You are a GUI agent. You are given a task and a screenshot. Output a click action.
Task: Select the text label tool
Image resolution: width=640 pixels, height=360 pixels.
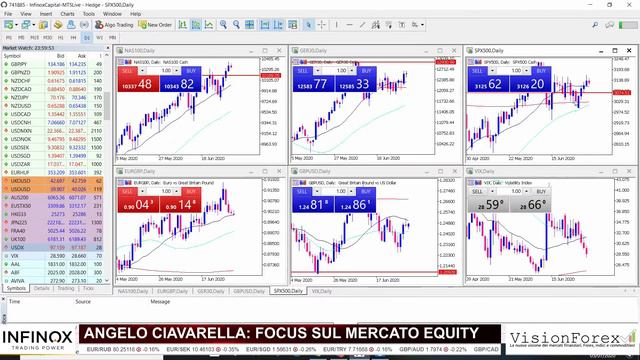(402, 25)
